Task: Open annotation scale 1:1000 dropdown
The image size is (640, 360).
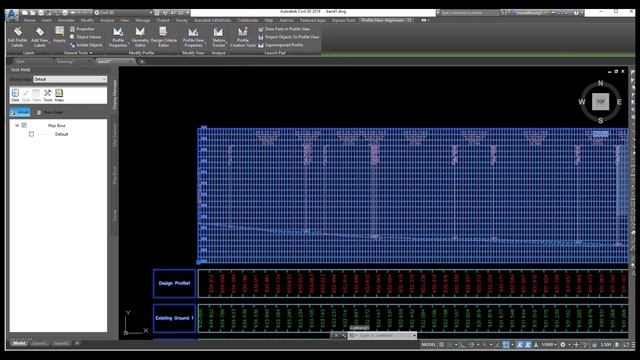Action: coord(549,345)
